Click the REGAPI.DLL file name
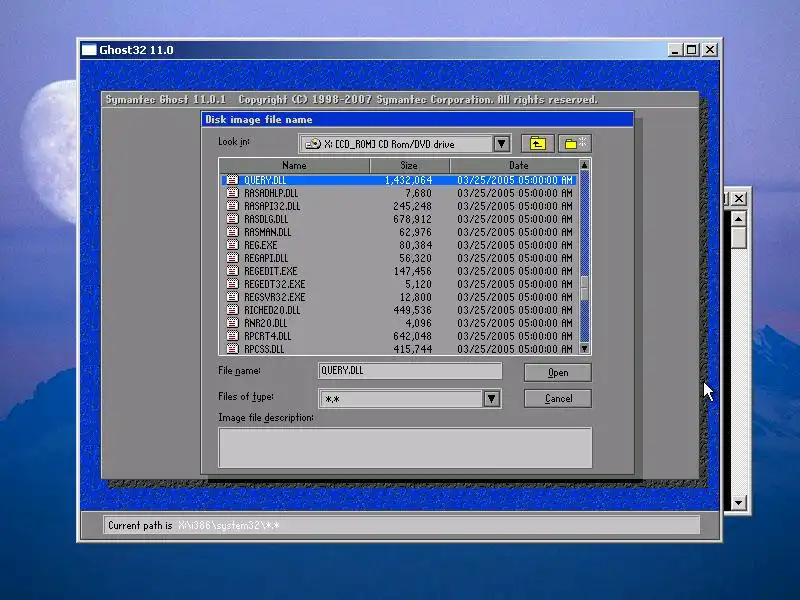Viewport: 800px width, 600px height. click(266, 258)
